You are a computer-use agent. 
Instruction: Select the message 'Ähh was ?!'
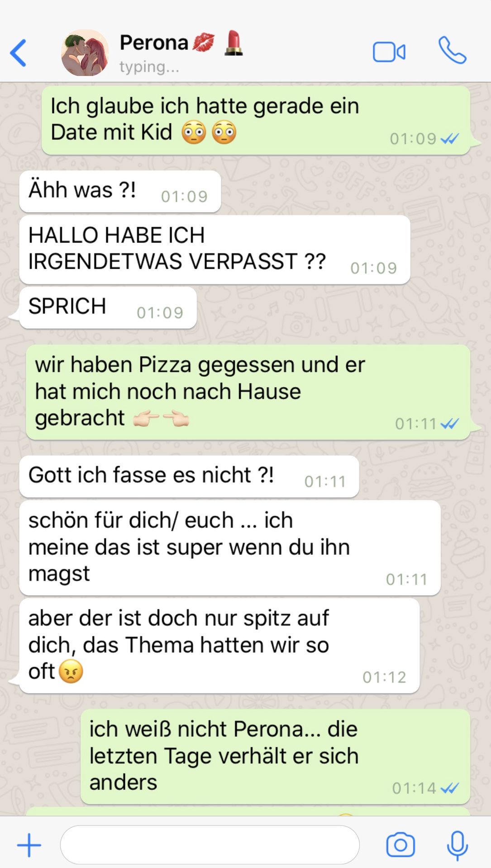[x=120, y=191]
